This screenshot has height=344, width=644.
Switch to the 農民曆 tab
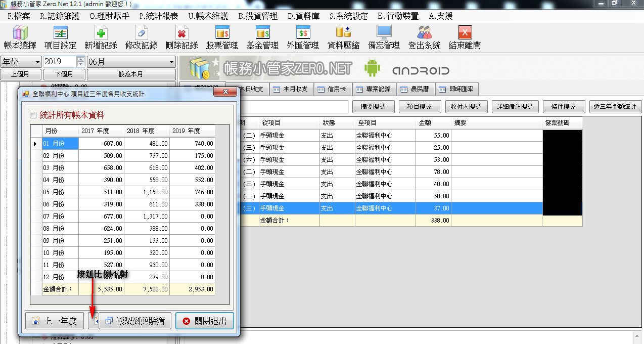(x=416, y=89)
